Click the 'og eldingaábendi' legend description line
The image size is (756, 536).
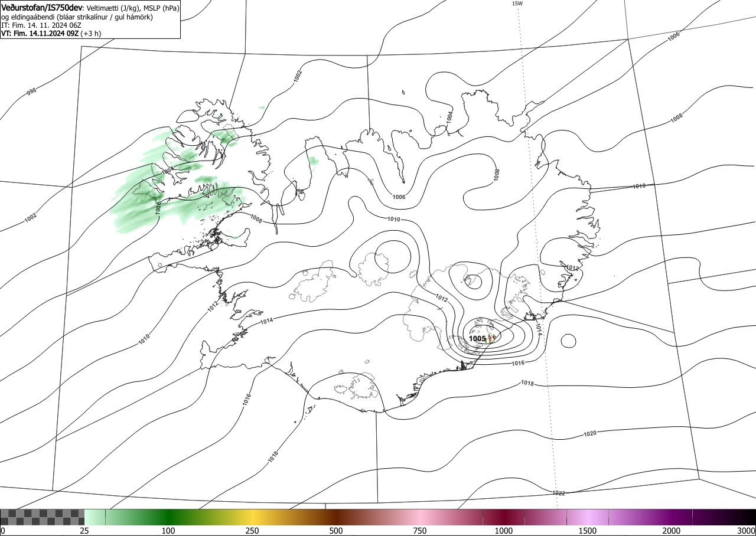(x=77, y=17)
